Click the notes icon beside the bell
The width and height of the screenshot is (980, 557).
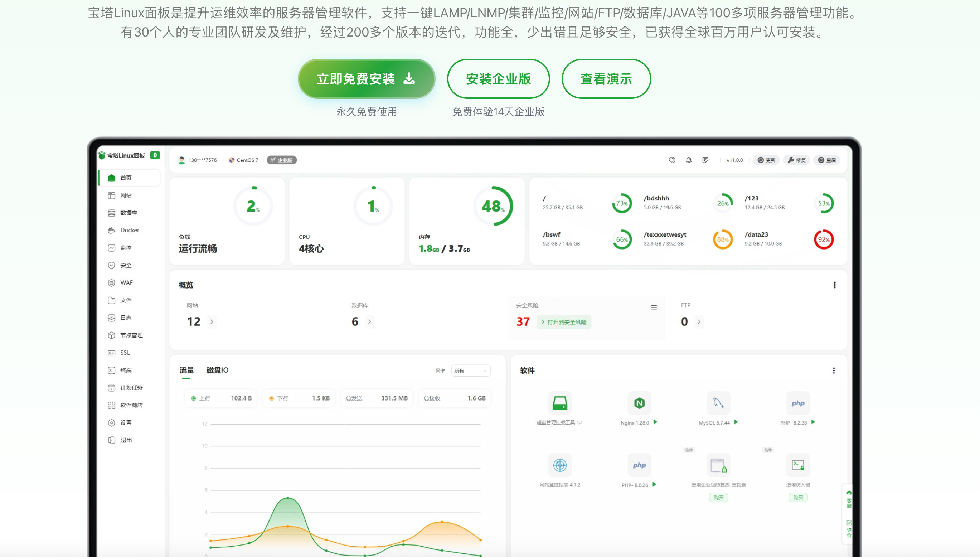[705, 160]
